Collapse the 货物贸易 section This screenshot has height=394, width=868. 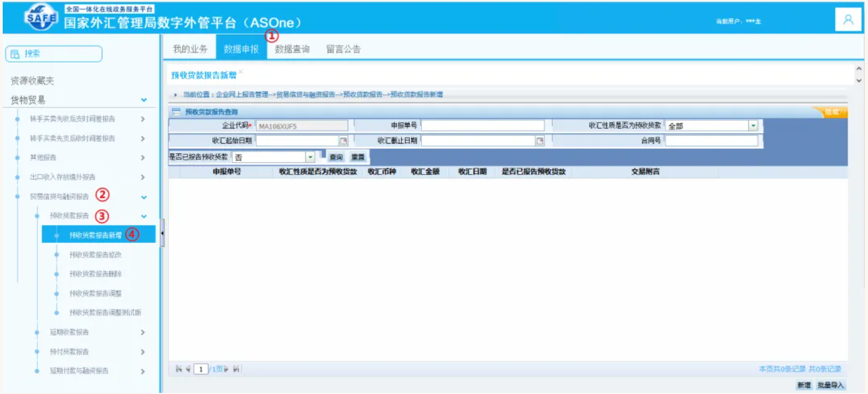(143, 100)
